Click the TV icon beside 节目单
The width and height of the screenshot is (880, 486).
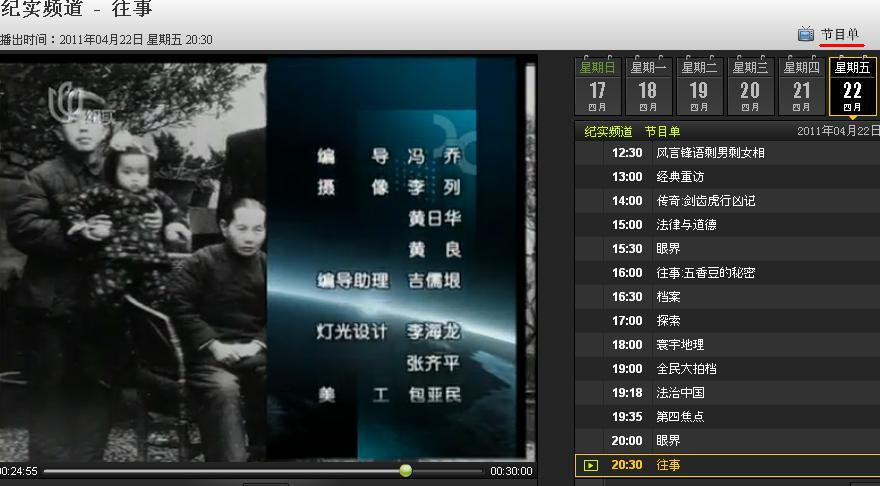click(805, 34)
